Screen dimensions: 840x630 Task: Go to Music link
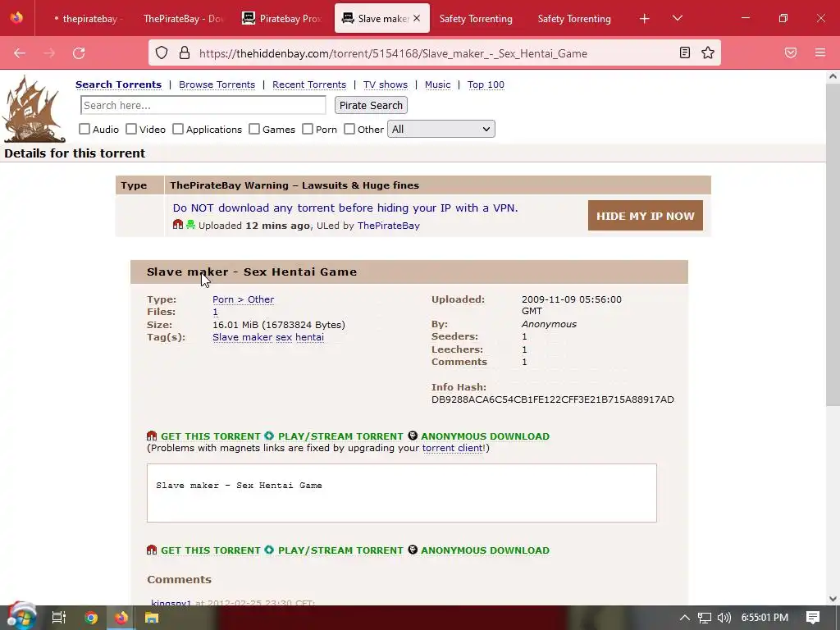pos(438,84)
